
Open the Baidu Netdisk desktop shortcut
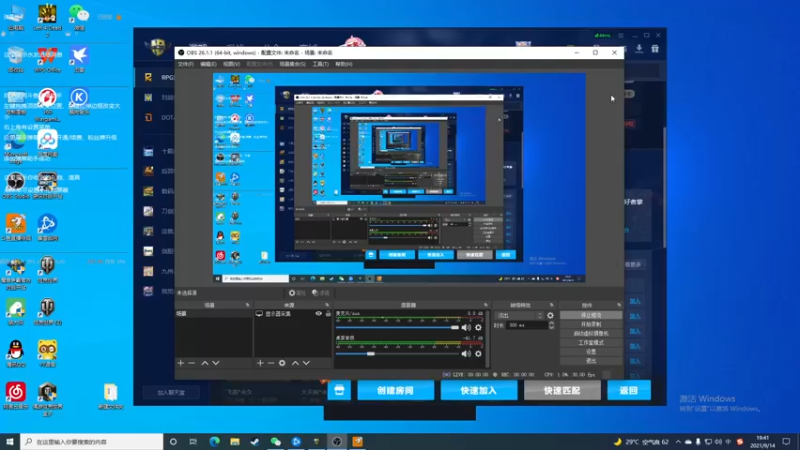47,143
